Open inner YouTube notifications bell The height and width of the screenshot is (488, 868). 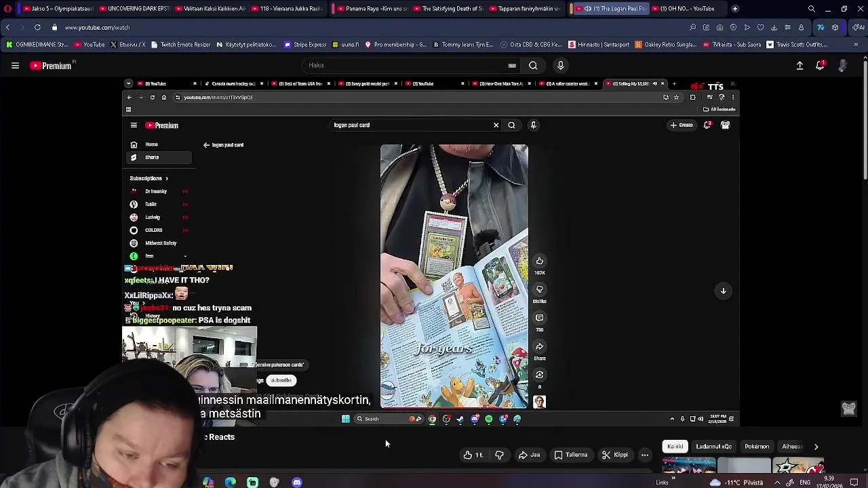point(707,125)
